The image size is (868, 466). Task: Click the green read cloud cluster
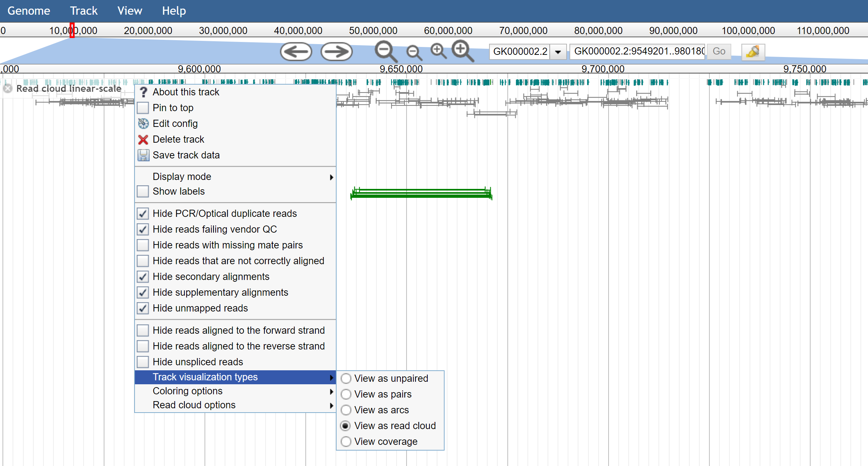point(419,194)
